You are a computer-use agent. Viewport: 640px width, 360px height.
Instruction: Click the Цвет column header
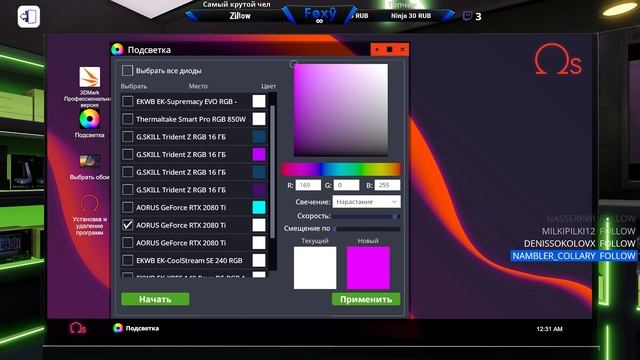pos(269,86)
